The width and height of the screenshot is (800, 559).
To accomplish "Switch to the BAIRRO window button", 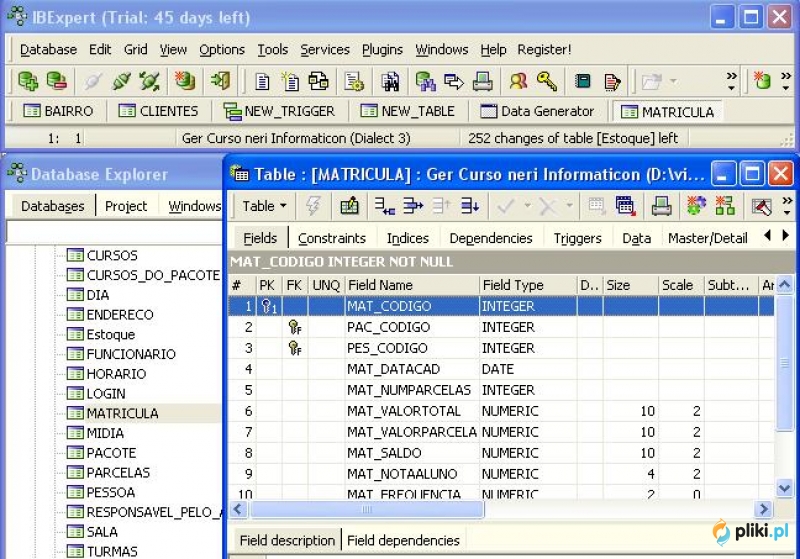I will (x=58, y=111).
